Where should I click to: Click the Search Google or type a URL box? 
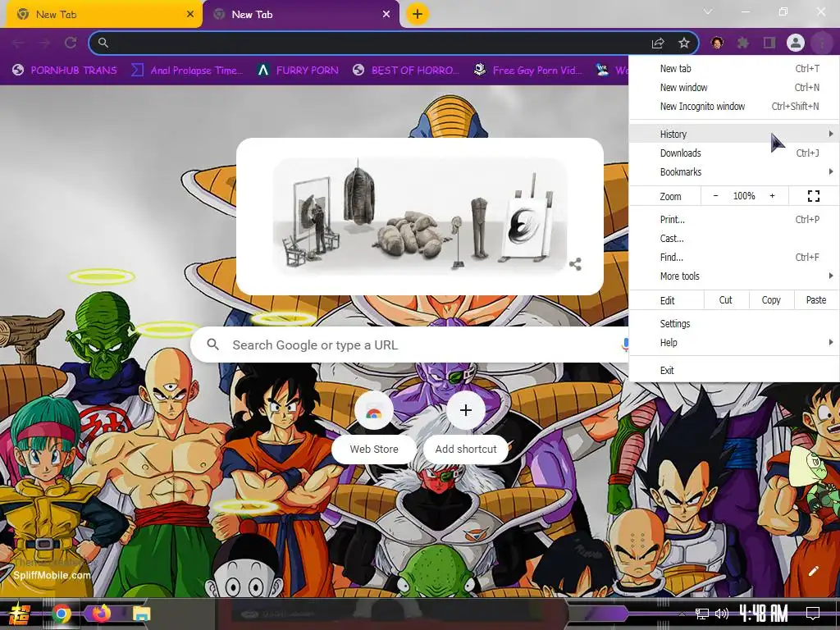point(410,345)
